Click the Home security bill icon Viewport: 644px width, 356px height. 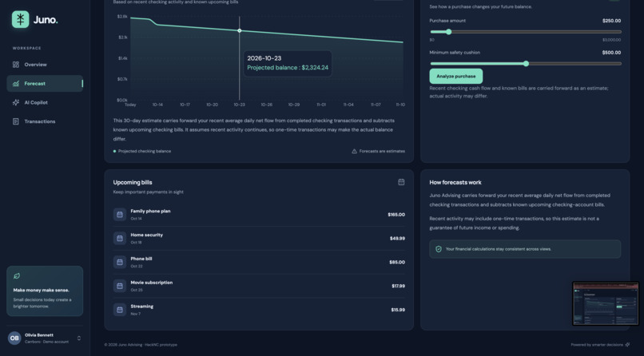click(120, 239)
